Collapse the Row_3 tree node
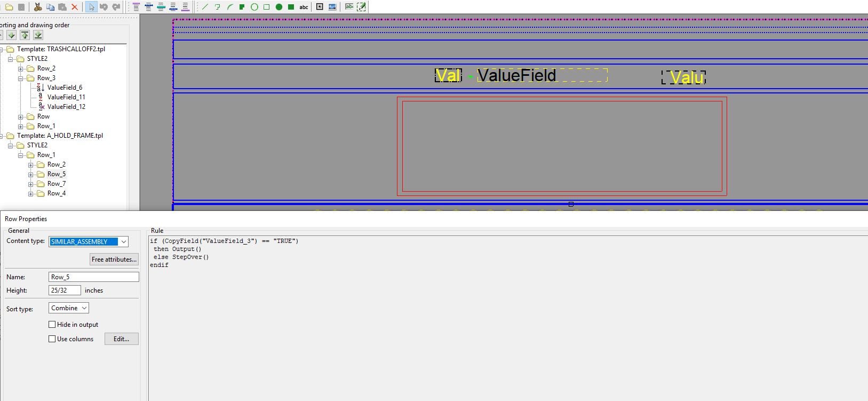The image size is (868, 401). click(21, 78)
